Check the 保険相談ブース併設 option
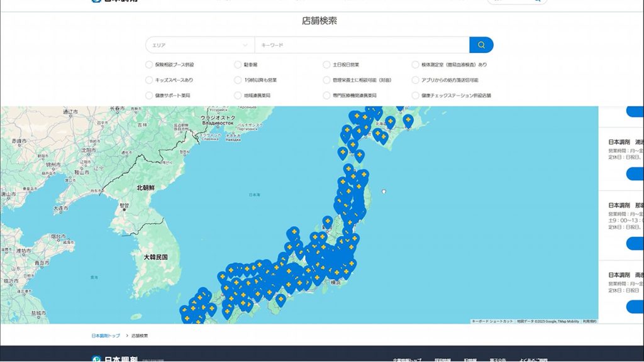The height and width of the screenshot is (362, 644). 149,64
